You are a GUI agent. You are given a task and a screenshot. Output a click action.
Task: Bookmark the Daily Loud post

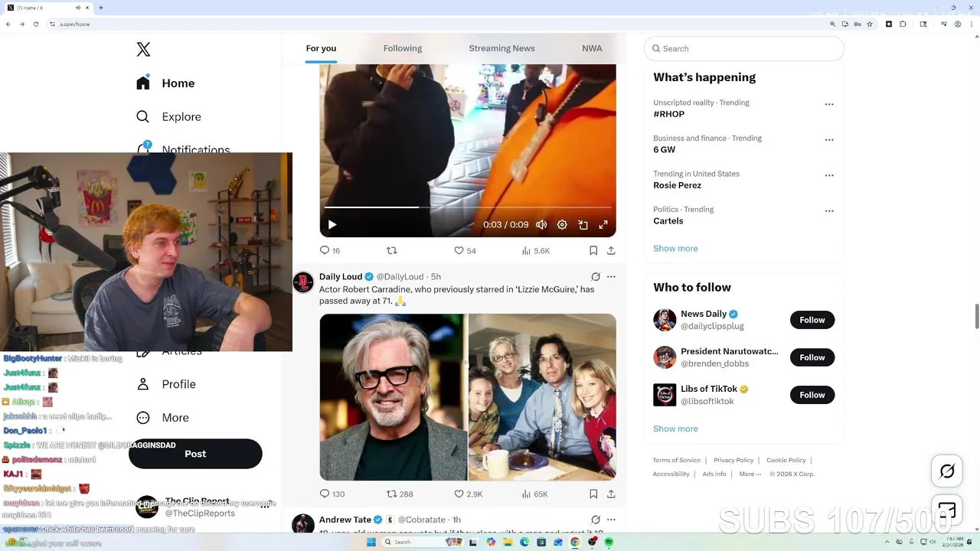593,494
